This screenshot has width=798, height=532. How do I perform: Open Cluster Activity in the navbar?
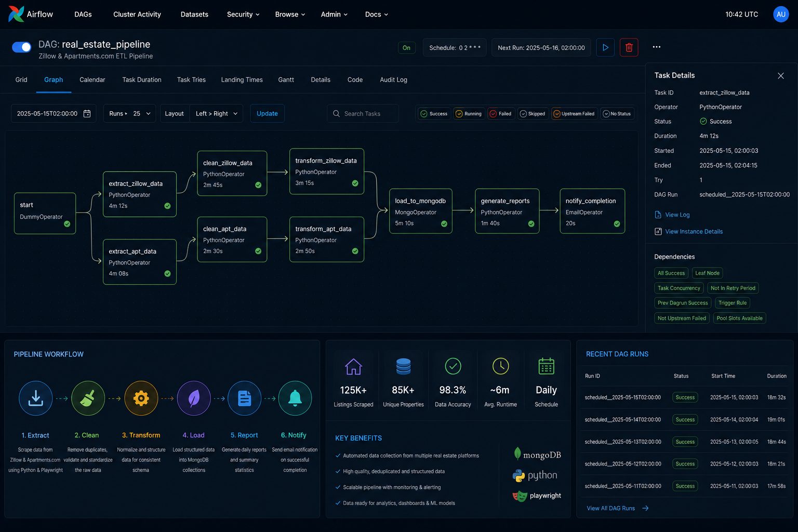click(137, 15)
